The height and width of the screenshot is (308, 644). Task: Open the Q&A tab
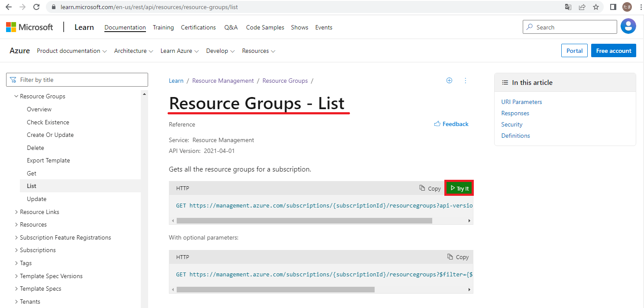tap(231, 27)
